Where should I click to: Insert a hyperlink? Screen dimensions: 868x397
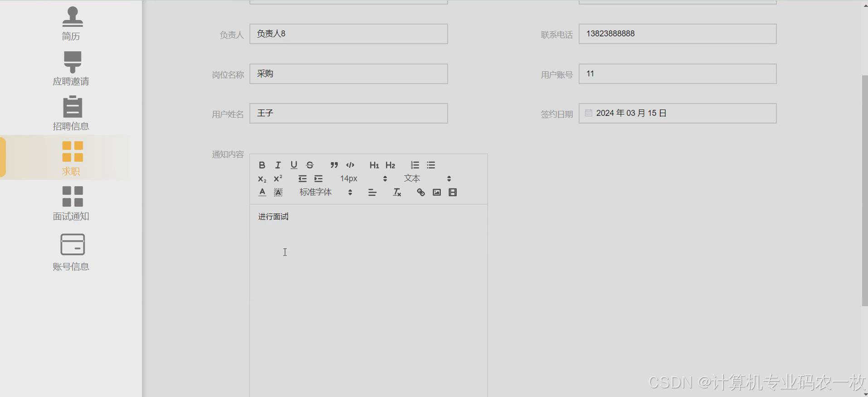pyautogui.click(x=421, y=192)
